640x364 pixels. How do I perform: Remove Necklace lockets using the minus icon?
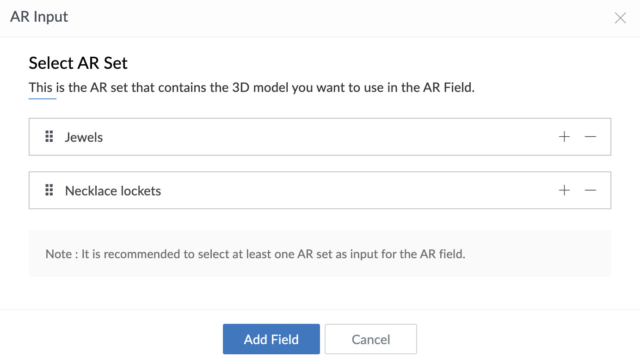tap(590, 190)
